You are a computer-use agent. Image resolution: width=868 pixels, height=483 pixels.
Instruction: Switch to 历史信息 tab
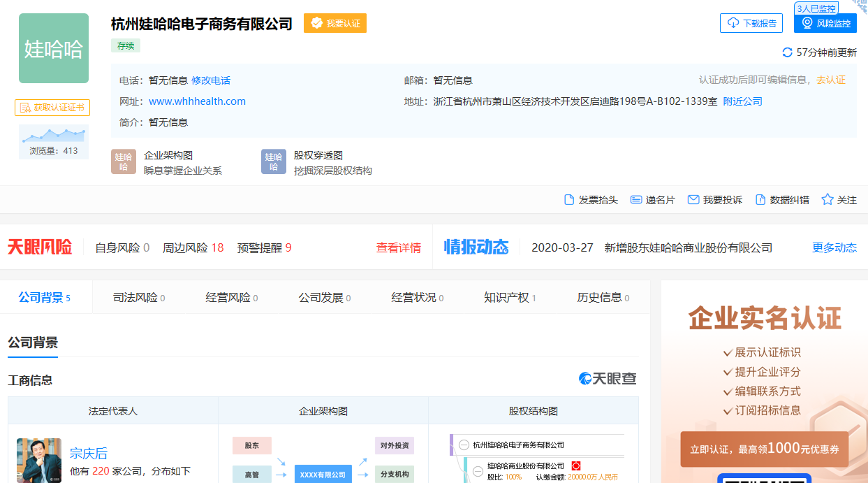603,298
